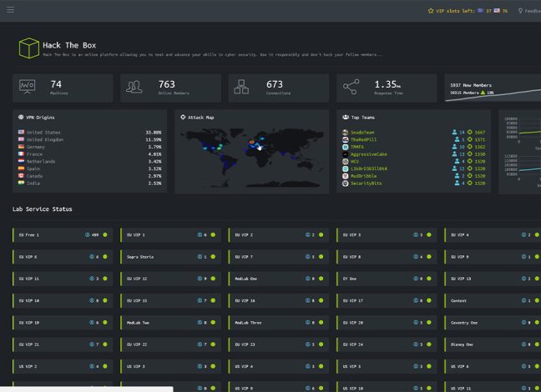The image size is (541, 392).
Task: Click the Response Time share-nodes icon
Action: 351,87
